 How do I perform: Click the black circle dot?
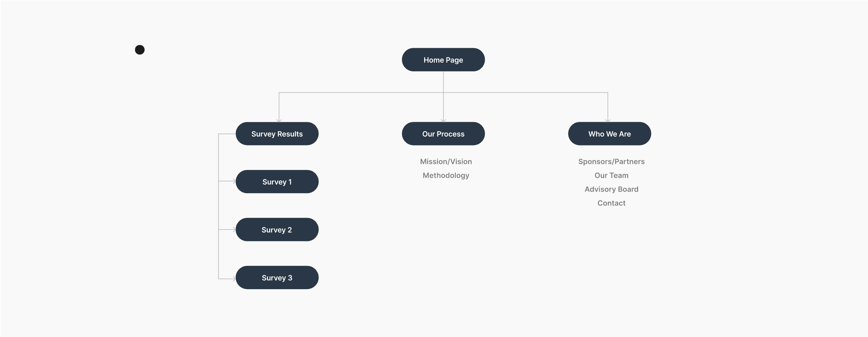pos(139,49)
